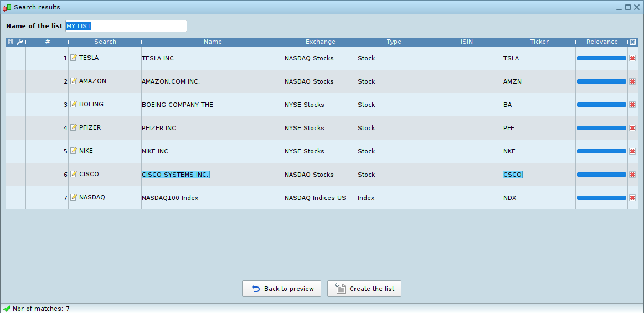Remove the PFIZER INC. row

(632, 128)
